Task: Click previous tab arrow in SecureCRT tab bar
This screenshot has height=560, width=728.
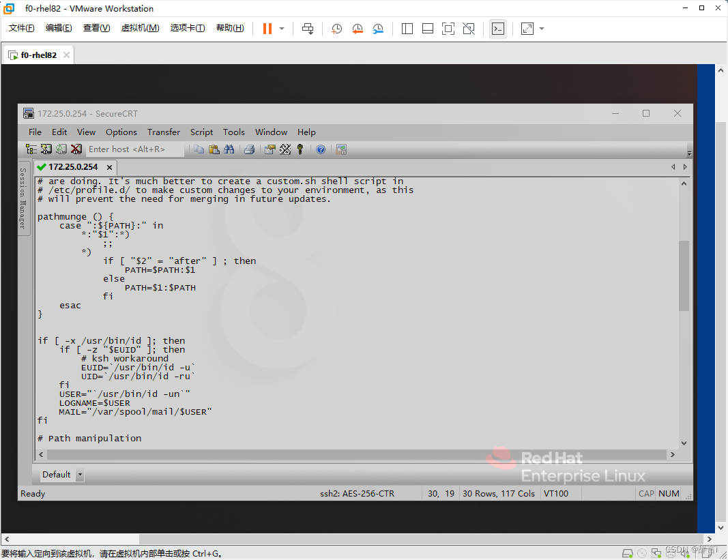Action: tap(673, 166)
